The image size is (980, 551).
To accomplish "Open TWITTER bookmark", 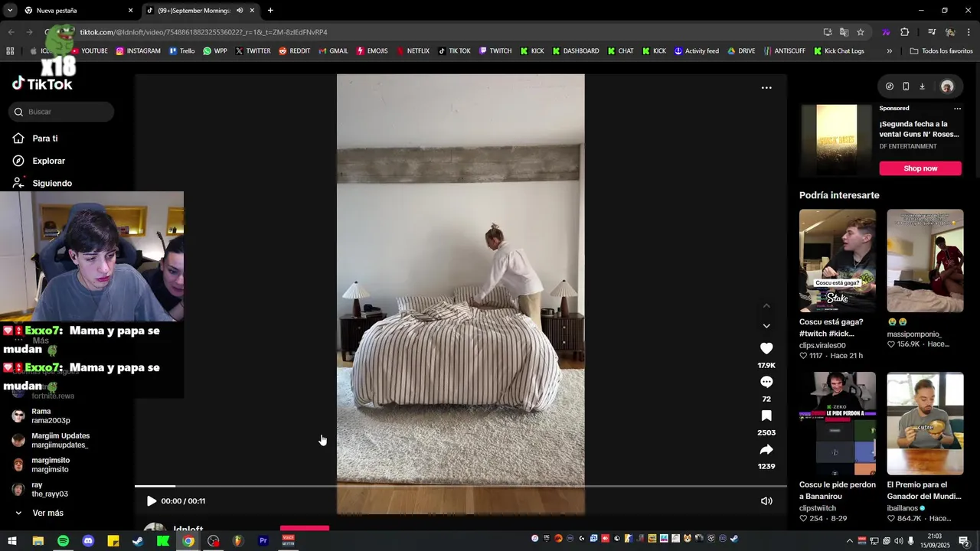I will [x=253, y=51].
